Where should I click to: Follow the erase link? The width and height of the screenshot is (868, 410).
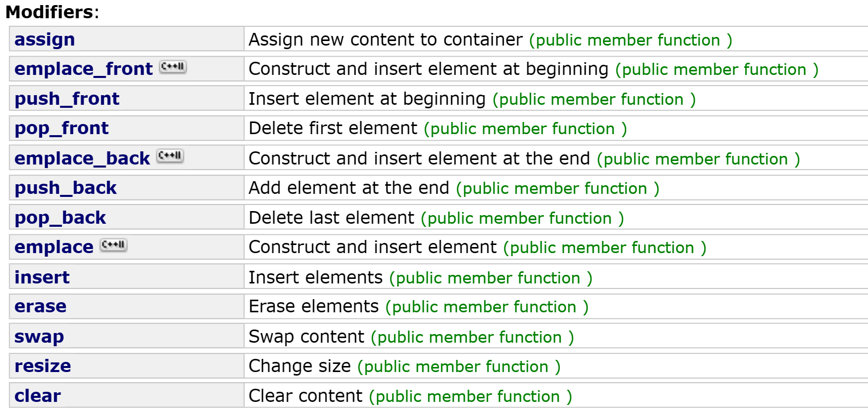(40, 306)
